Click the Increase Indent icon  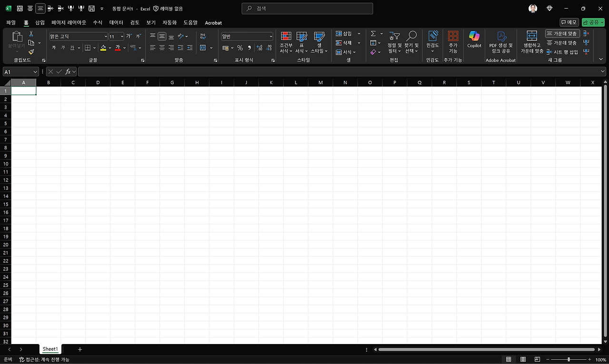point(190,48)
